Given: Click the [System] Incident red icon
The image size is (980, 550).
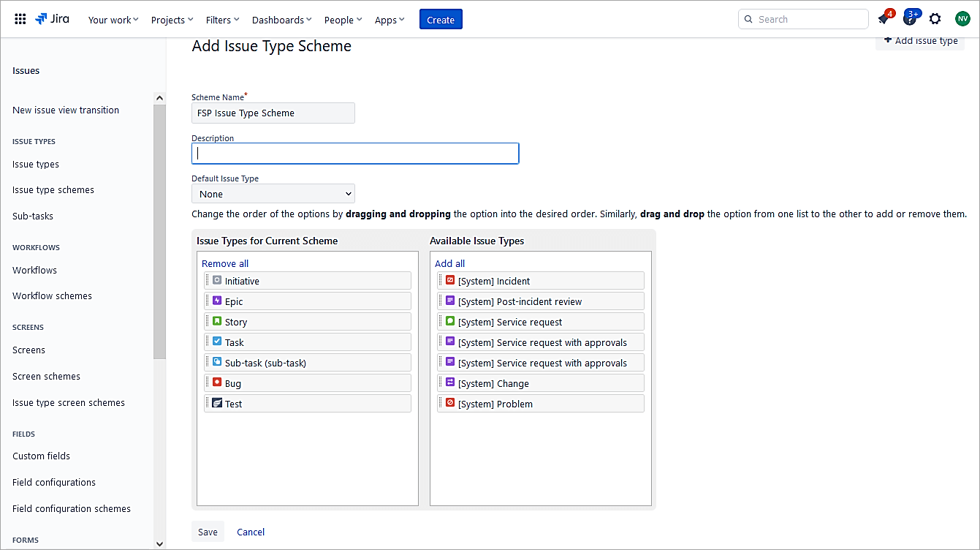Looking at the screenshot, I should pyautogui.click(x=449, y=280).
